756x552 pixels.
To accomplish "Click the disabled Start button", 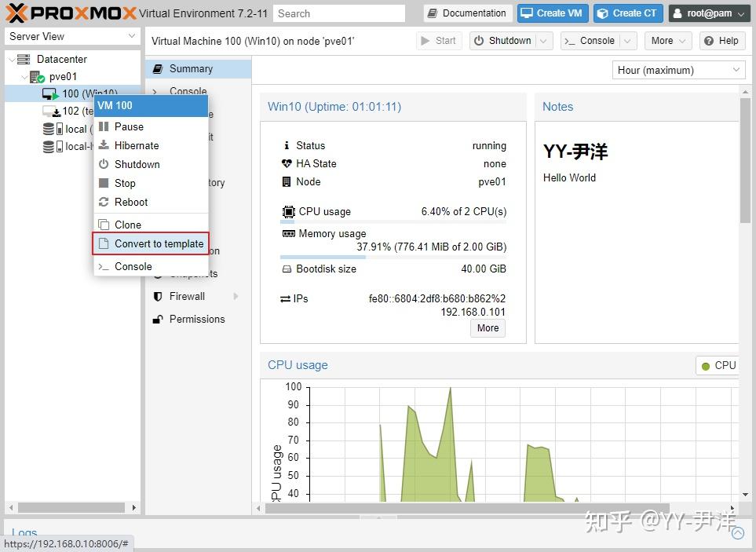I will pos(439,41).
